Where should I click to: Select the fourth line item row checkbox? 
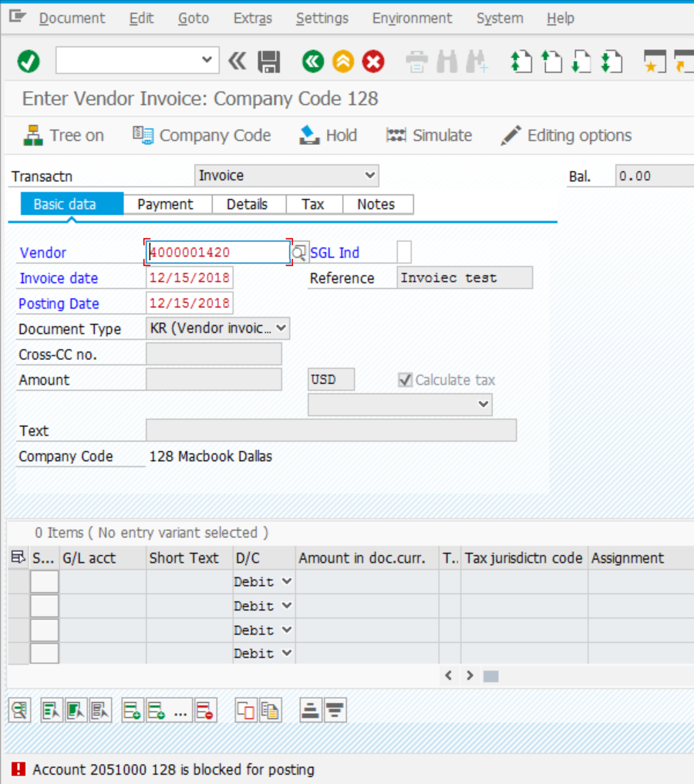coord(45,653)
